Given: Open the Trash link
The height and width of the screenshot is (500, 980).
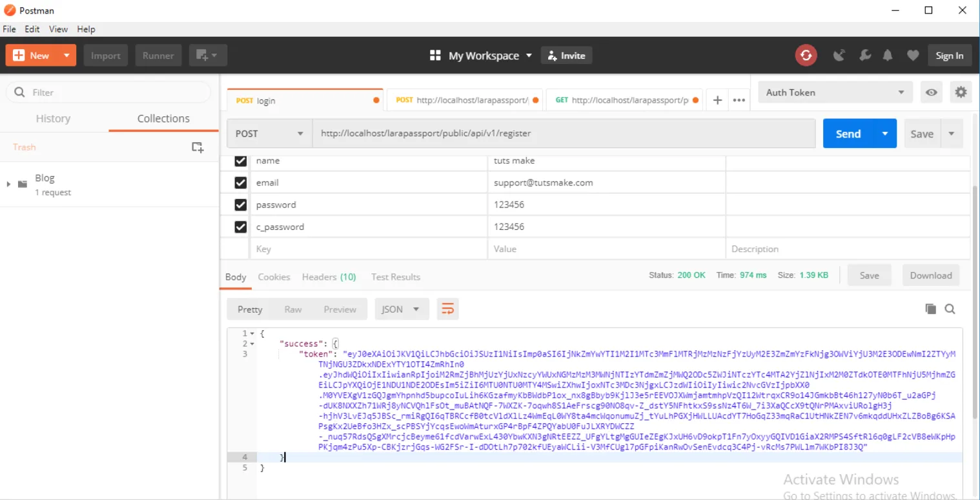Looking at the screenshot, I should tap(25, 147).
